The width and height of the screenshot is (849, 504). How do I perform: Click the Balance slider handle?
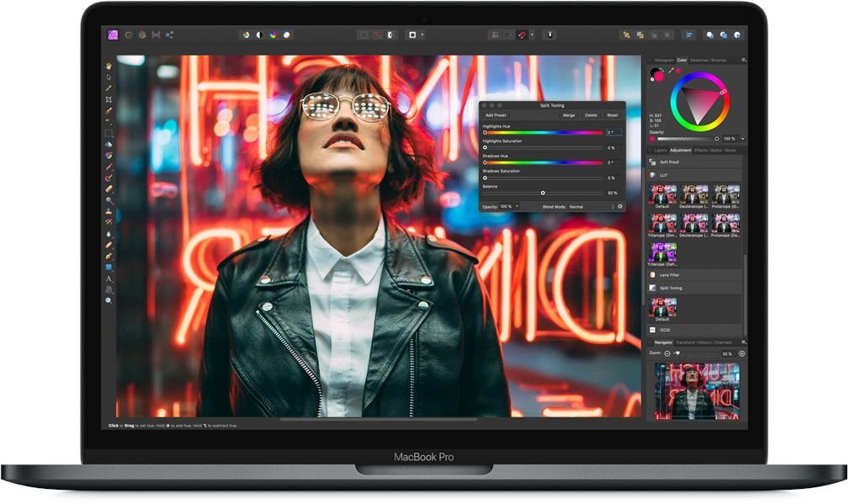[x=543, y=194]
